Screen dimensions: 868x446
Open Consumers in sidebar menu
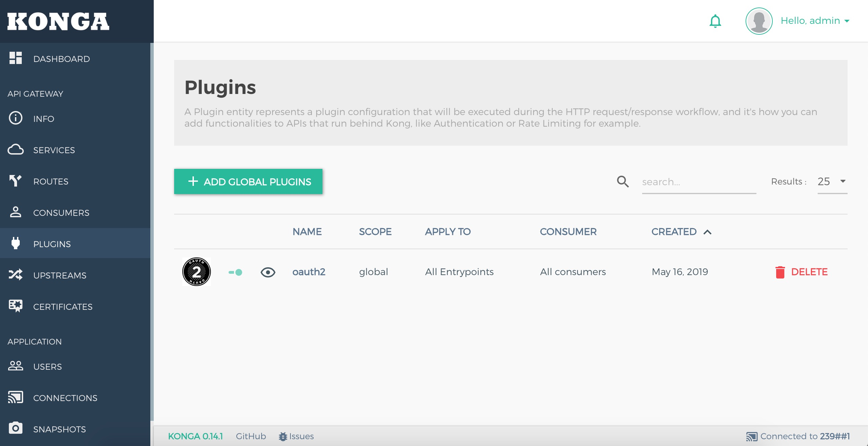click(61, 213)
